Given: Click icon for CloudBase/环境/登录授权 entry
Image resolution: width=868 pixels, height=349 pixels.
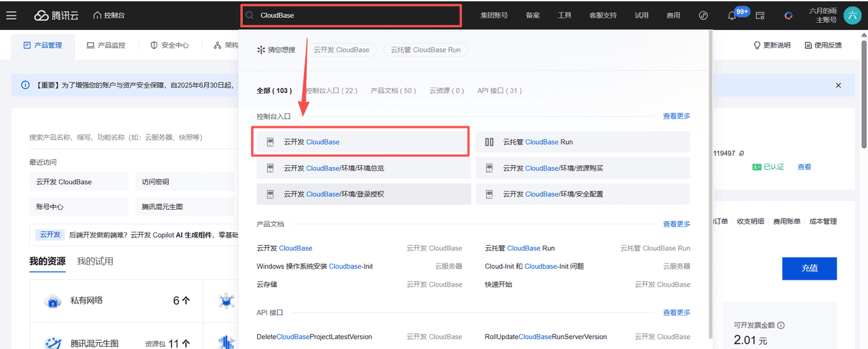Looking at the screenshot, I should (269, 194).
